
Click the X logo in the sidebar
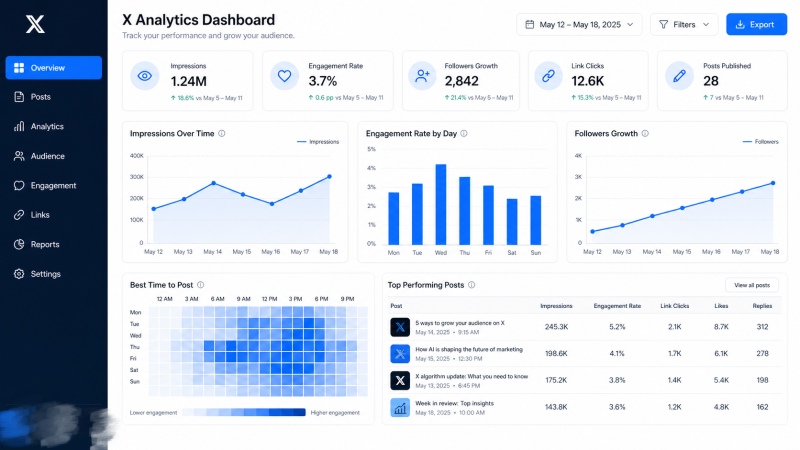coord(34,24)
